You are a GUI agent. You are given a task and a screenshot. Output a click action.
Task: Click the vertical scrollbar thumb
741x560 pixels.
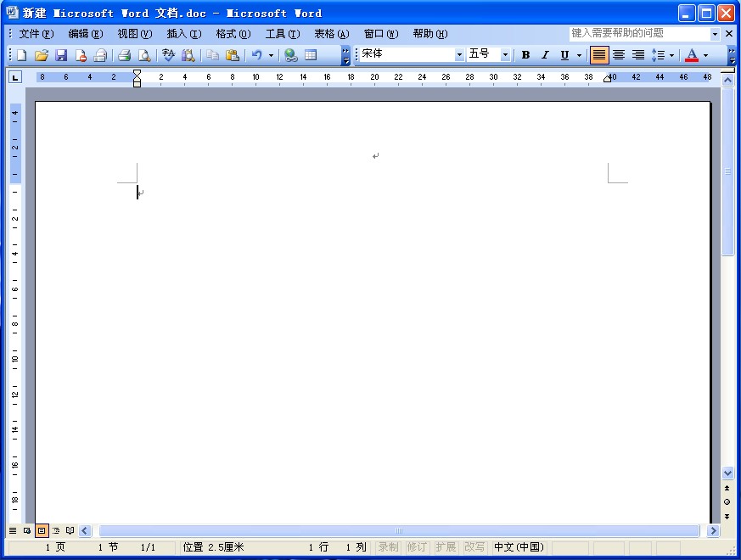[727, 172]
